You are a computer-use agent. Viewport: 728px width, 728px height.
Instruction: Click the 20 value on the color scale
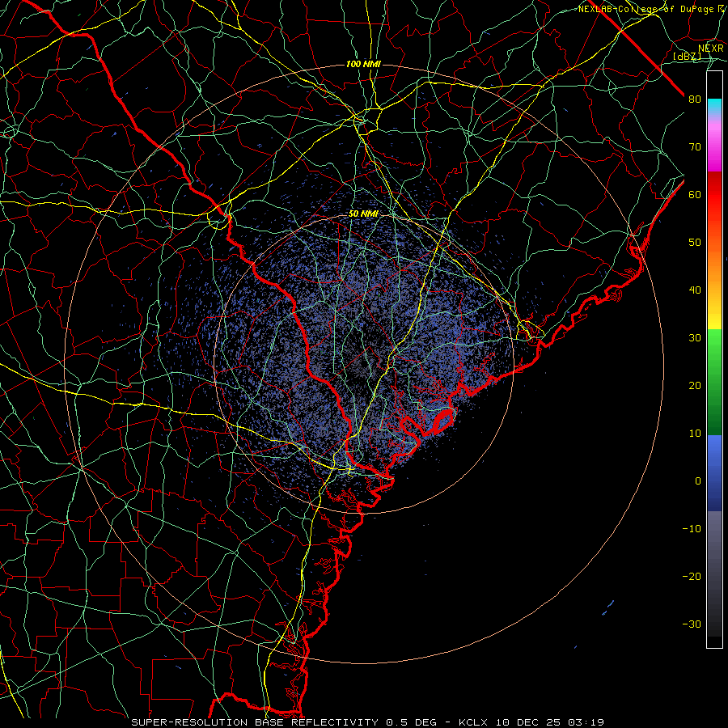coord(695,386)
